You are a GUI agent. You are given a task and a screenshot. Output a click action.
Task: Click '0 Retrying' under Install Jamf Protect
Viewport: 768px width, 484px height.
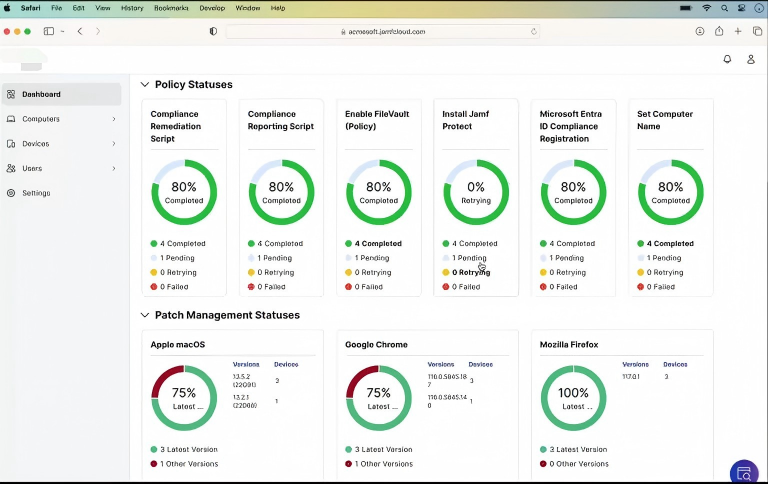click(466, 272)
